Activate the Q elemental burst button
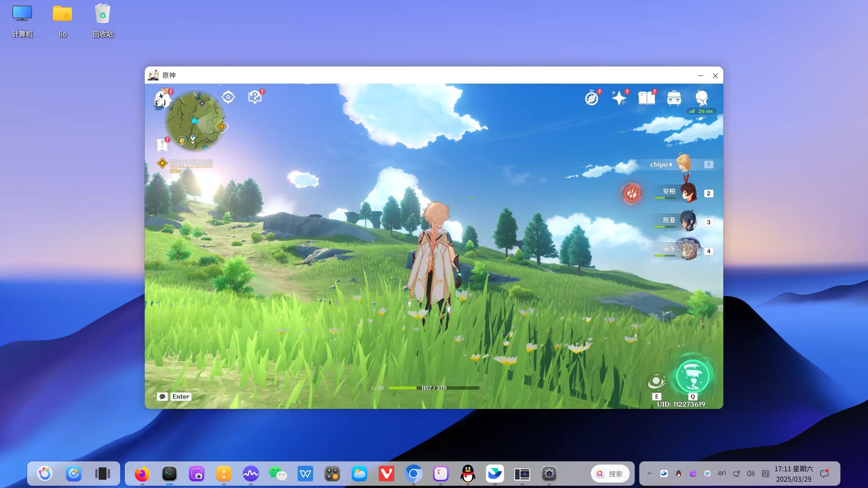Viewport: 868px width, 488px height. (693, 376)
